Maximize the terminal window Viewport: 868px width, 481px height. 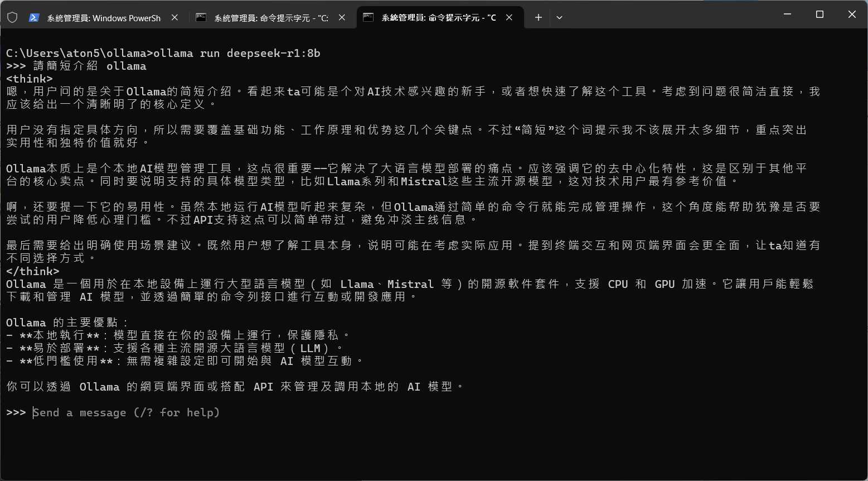[819, 15]
